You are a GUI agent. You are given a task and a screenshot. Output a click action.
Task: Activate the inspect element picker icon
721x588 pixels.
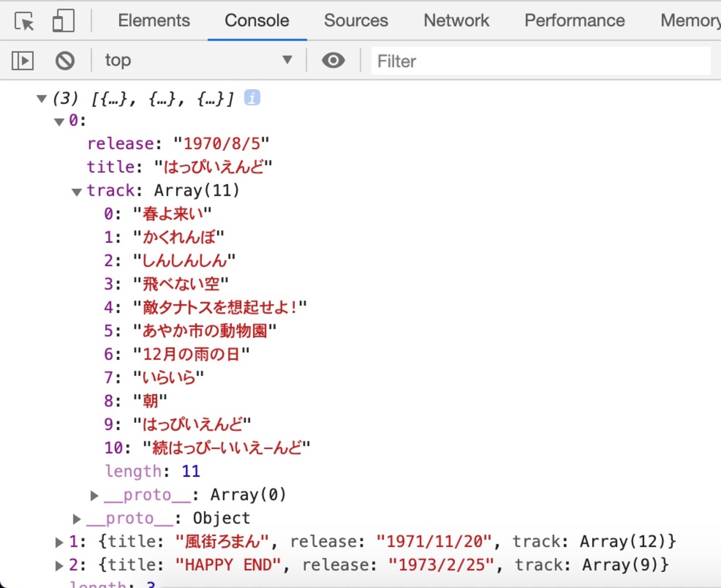pyautogui.click(x=24, y=21)
